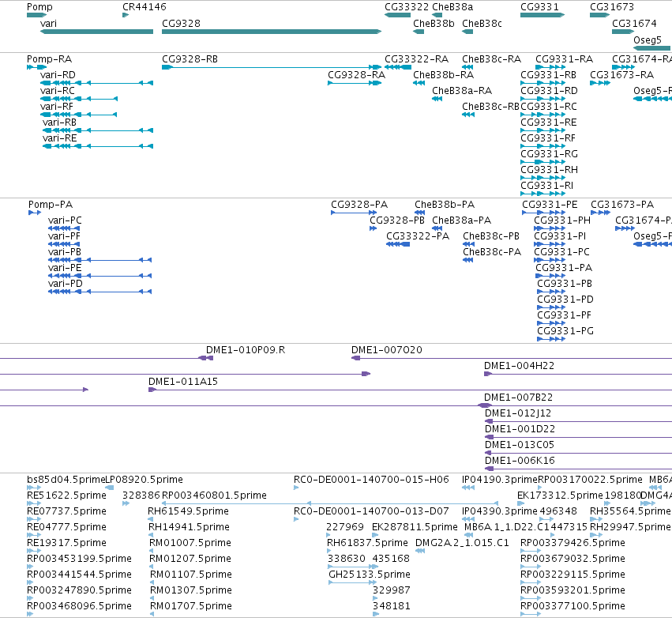Click the CheB38a-RA transcript label

[462, 91]
